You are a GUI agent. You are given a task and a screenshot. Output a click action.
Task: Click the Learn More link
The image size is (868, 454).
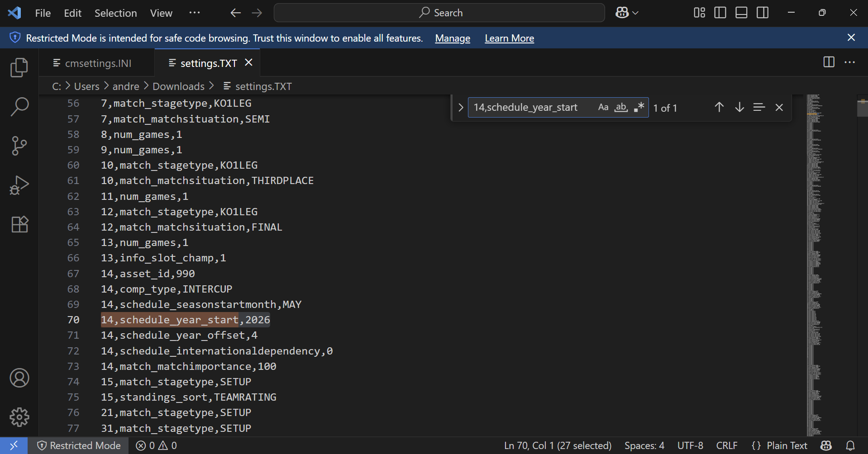coord(509,38)
